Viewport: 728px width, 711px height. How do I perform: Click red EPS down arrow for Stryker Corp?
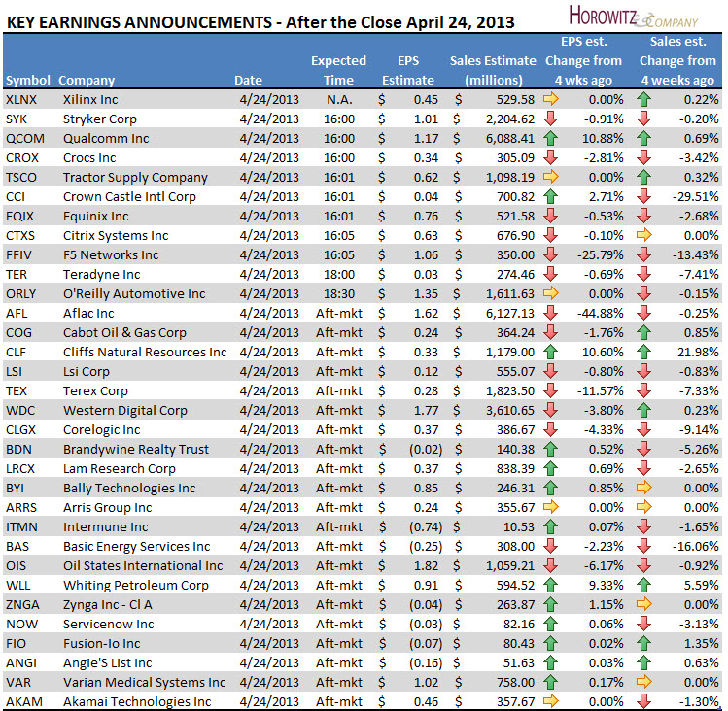coord(551,118)
